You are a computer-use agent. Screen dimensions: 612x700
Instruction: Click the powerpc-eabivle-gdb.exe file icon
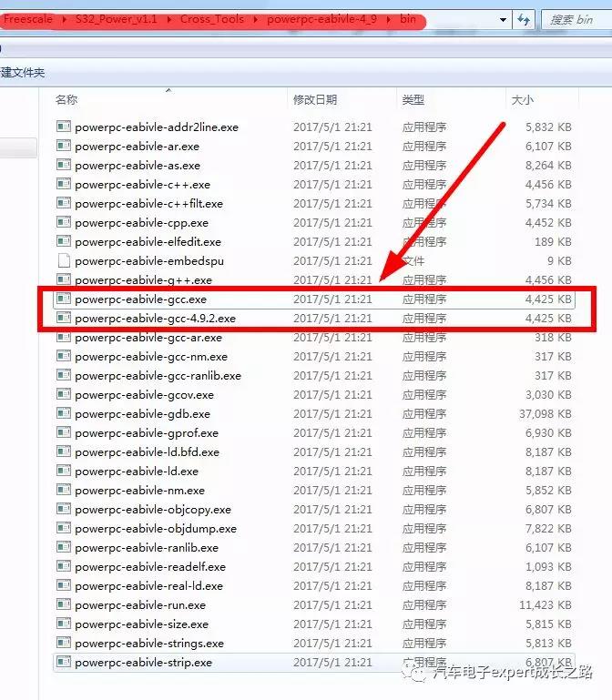(x=63, y=414)
